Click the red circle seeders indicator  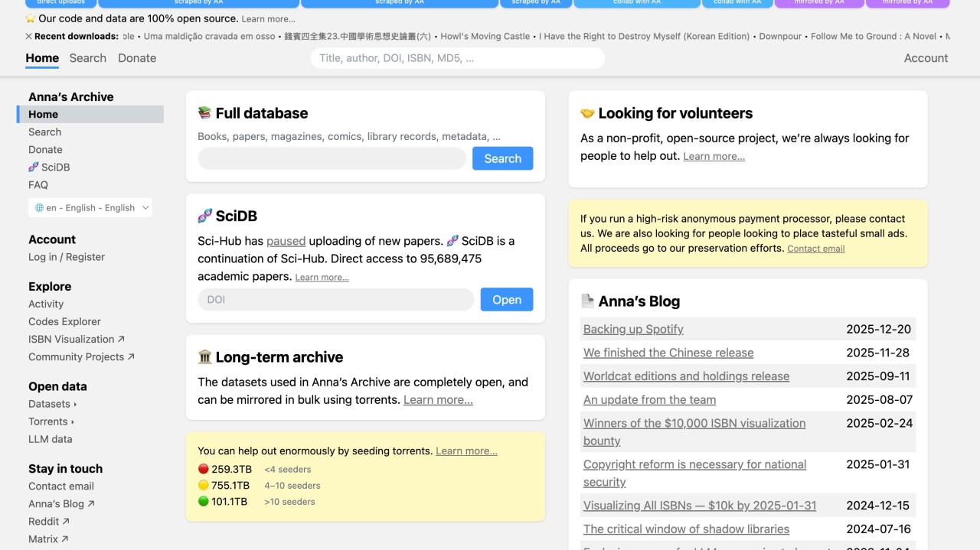point(203,469)
